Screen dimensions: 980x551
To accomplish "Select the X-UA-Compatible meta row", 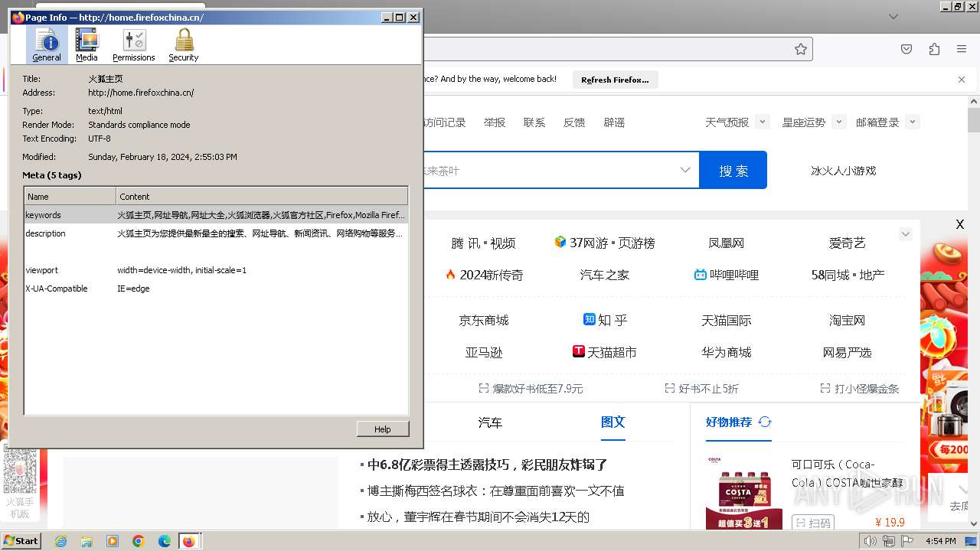I will (216, 289).
